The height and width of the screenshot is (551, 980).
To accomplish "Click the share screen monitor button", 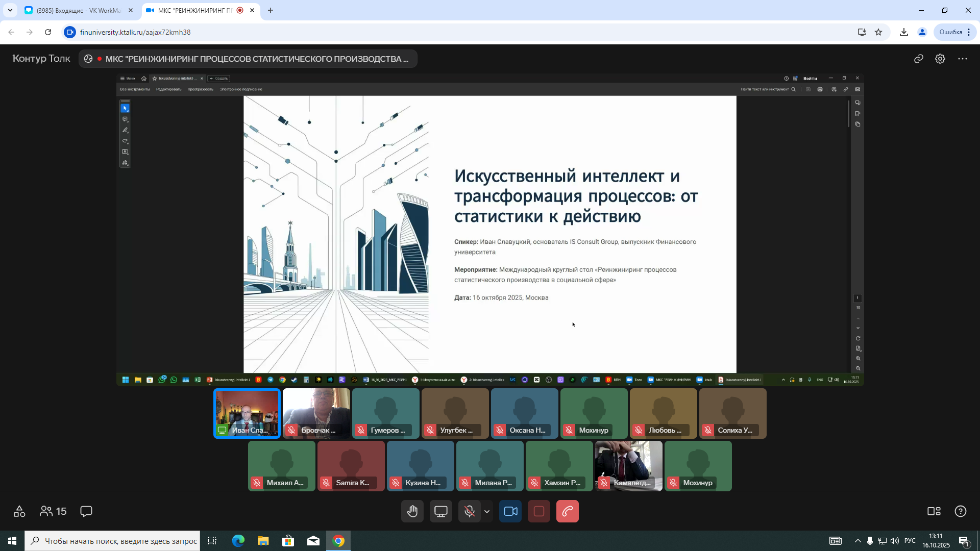I will pyautogui.click(x=440, y=511).
